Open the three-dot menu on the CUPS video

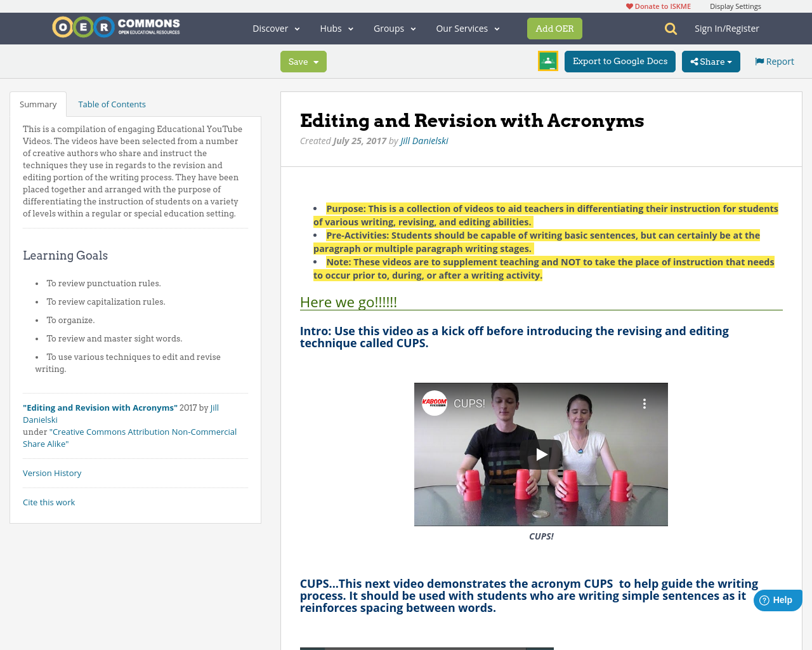[643, 402]
